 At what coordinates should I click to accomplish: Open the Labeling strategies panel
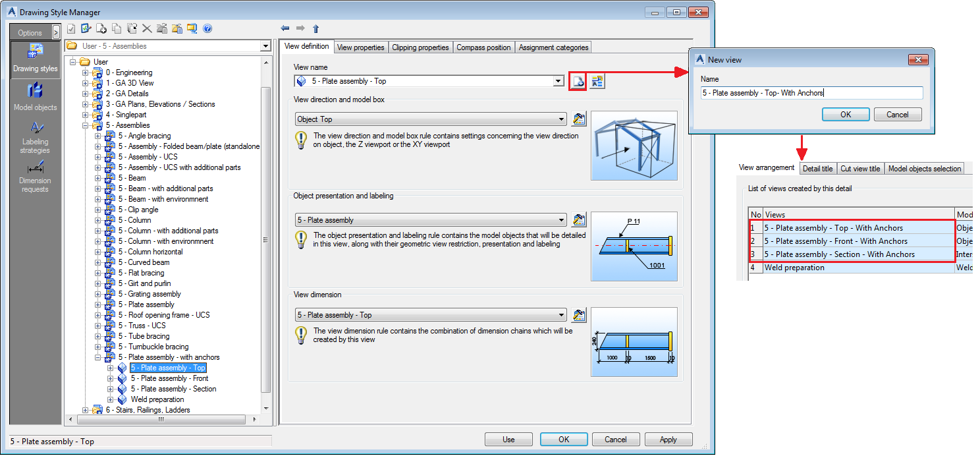click(x=35, y=137)
